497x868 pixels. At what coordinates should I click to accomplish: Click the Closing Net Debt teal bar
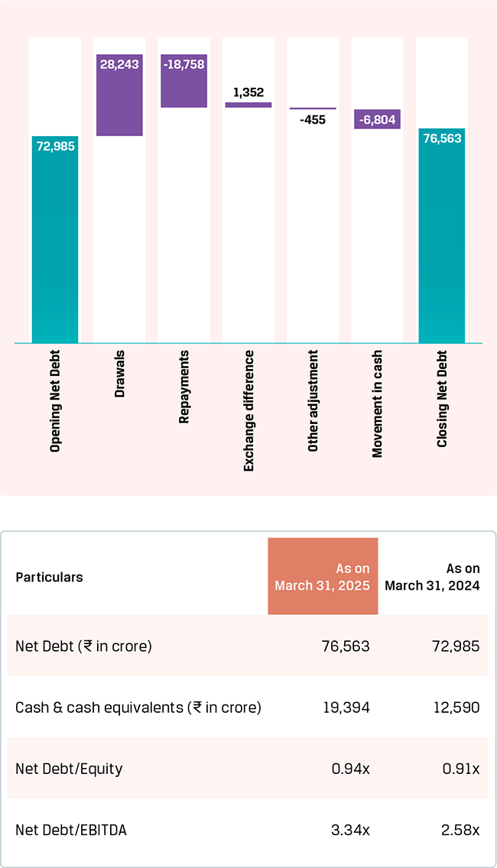(x=442, y=235)
